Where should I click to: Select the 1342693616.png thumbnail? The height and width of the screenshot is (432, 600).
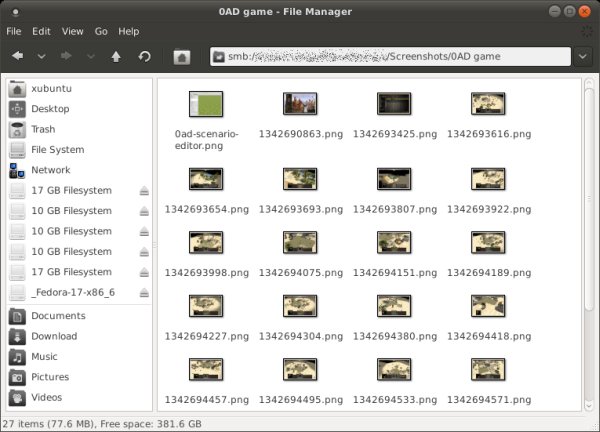(x=488, y=104)
